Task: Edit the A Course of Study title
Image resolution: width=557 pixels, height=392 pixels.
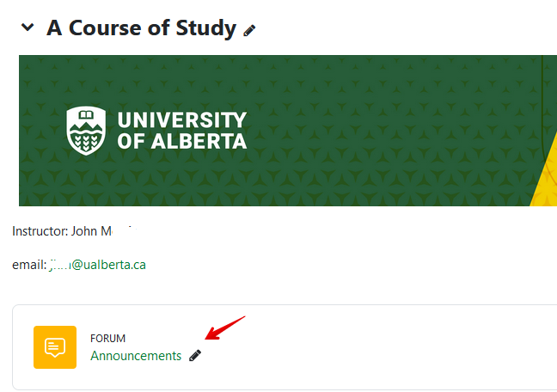Action: coord(249,30)
